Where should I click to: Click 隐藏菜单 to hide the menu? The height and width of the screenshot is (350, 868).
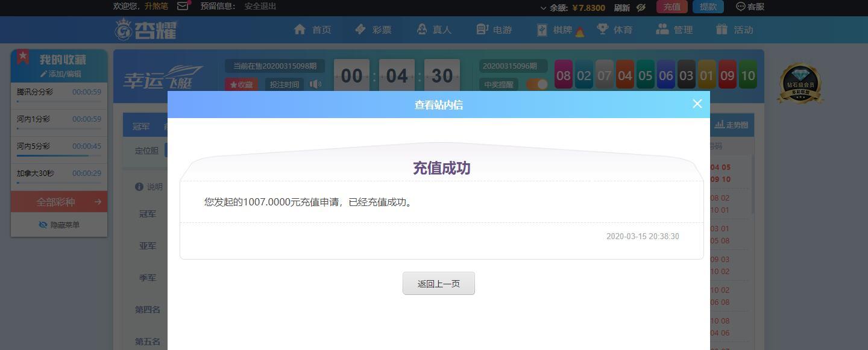click(59, 225)
